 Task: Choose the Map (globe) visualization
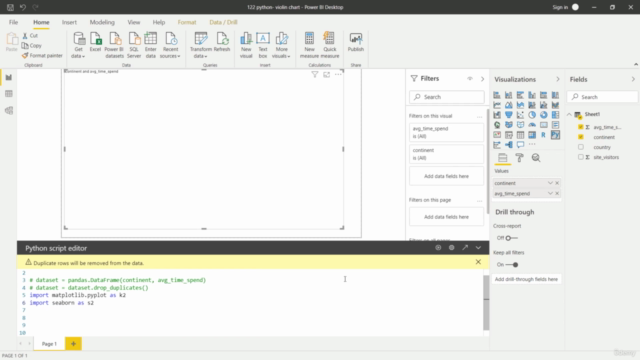tap(497, 125)
